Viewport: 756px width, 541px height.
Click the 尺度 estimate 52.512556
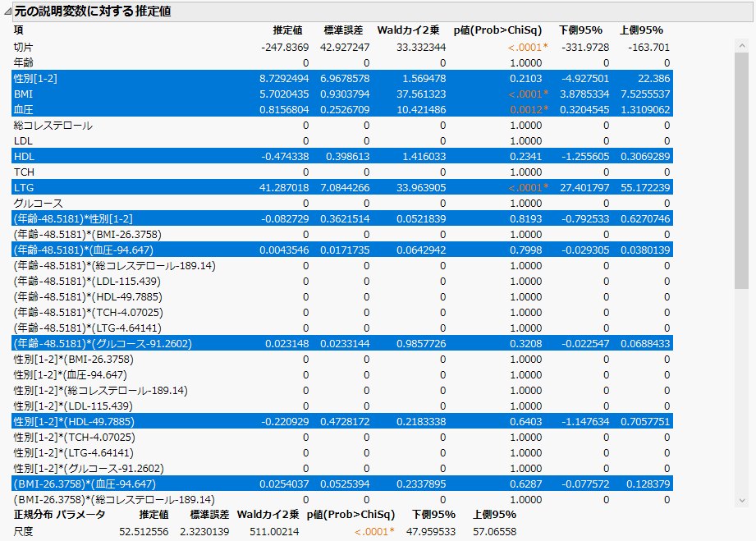(144, 531)
